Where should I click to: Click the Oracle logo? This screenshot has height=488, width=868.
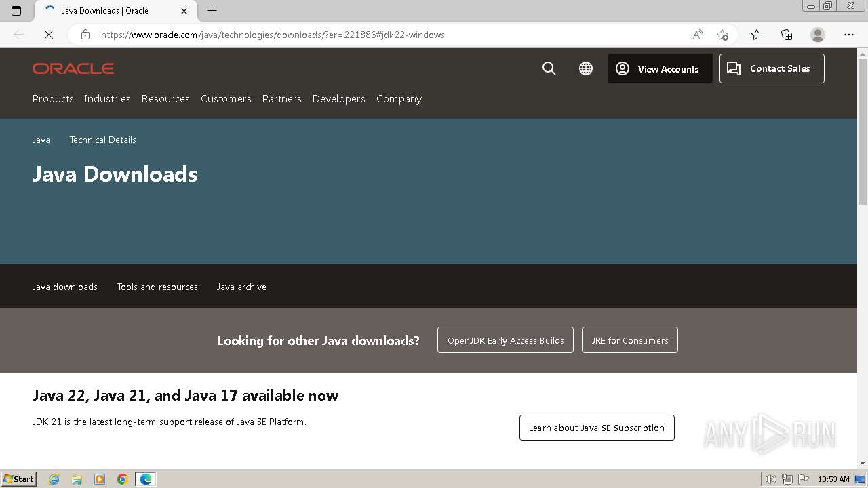[x=73, y=68]
